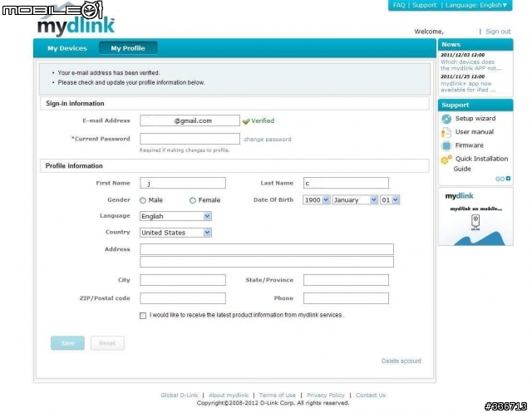Click the News panel header
This screenshot has width=532, height=413.
[x=475, y=45]
